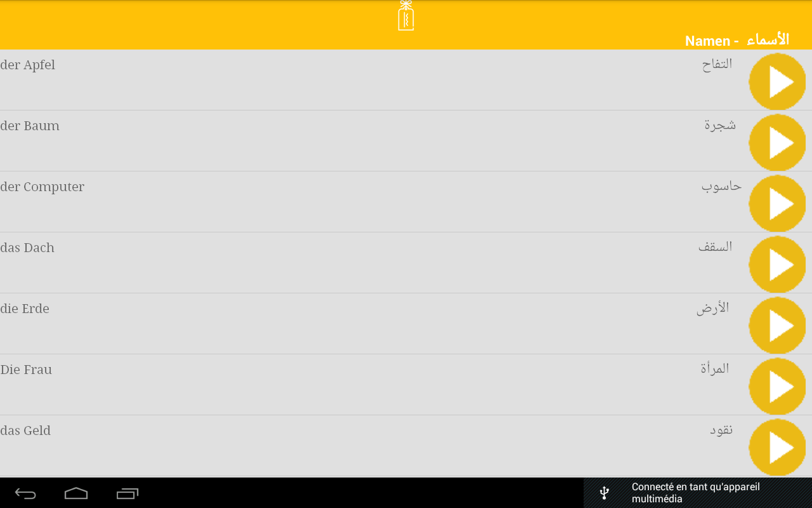Play pronunciation of die Erde
This screenshot has height=508, width=812.
coord(777,326)
